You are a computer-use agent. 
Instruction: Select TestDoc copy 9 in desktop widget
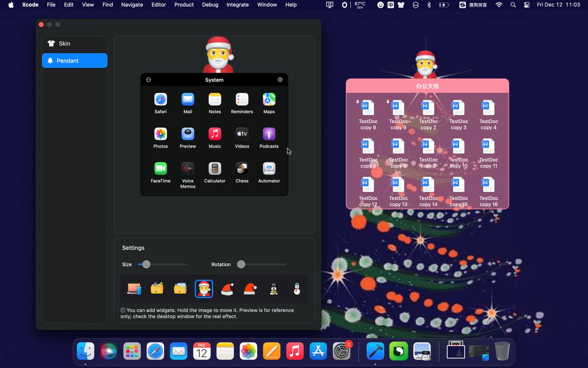click(x=398, y=115)
